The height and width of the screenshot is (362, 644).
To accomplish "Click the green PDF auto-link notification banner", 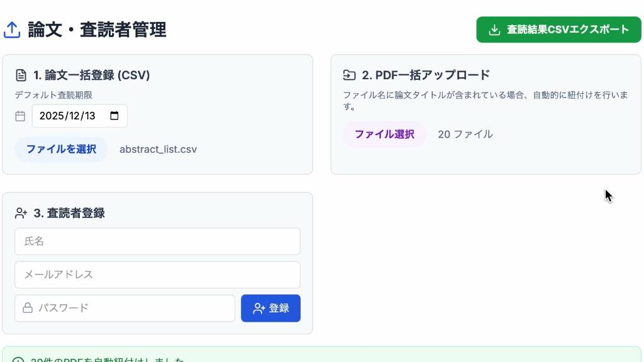I will point(322,357).
